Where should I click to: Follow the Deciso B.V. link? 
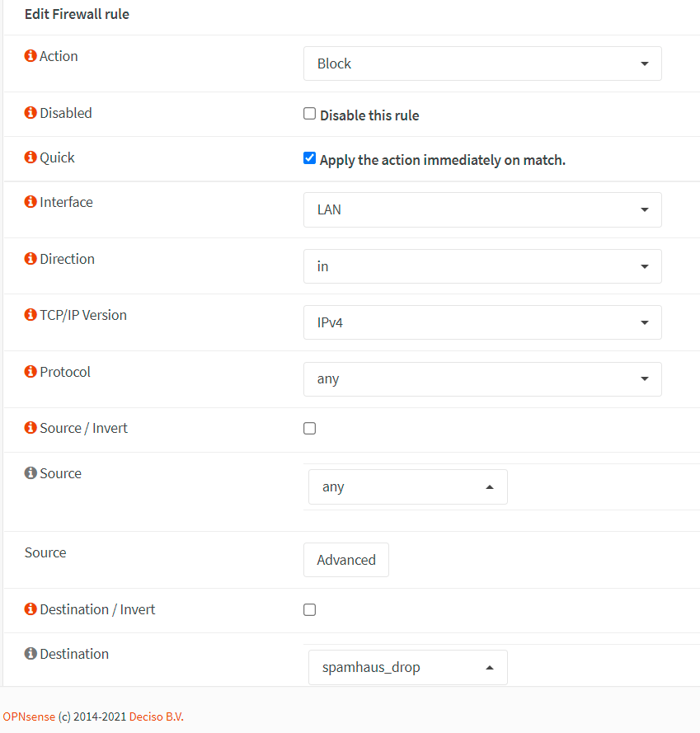(157, 717)
